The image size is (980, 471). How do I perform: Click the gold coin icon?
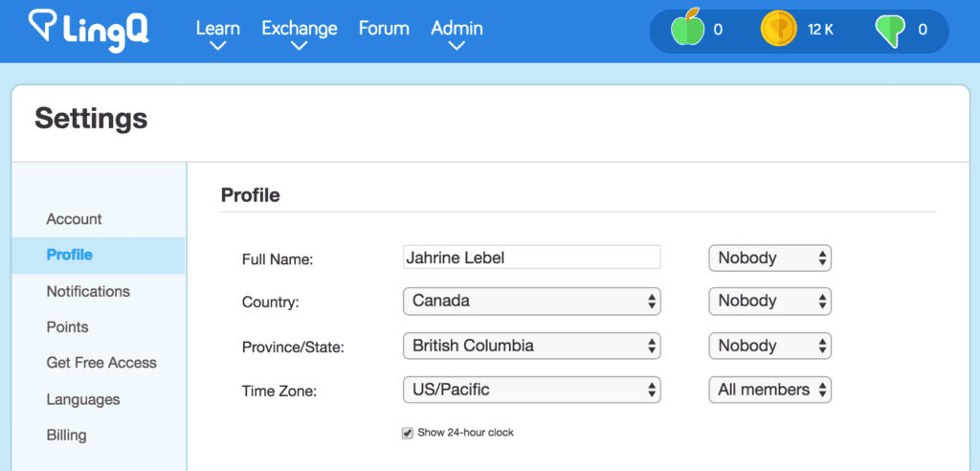(778, 30)
